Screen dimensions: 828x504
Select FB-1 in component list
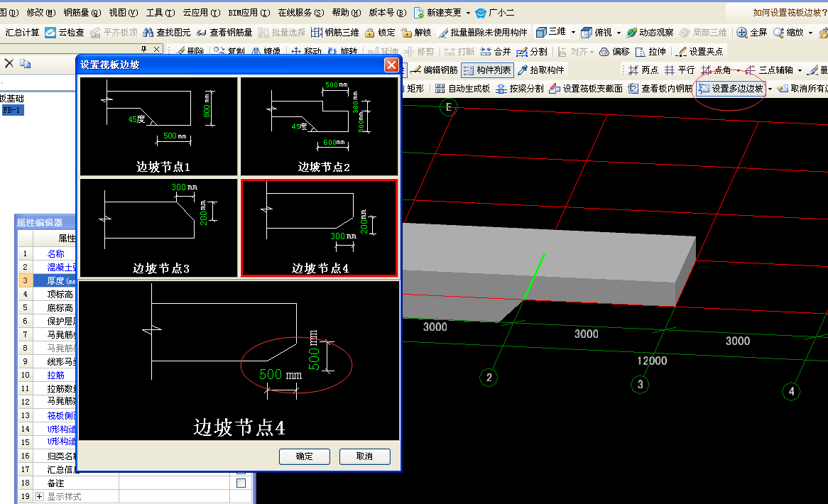tap(11, 110)
